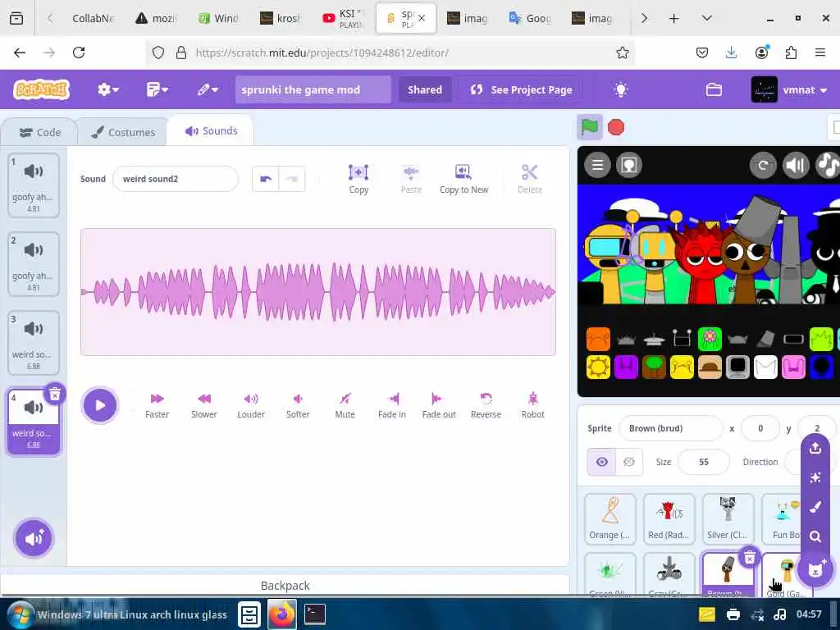Select the first goofy ah sound
The width and height of the screenshot is (840, 630).
(x=34, y=185)
